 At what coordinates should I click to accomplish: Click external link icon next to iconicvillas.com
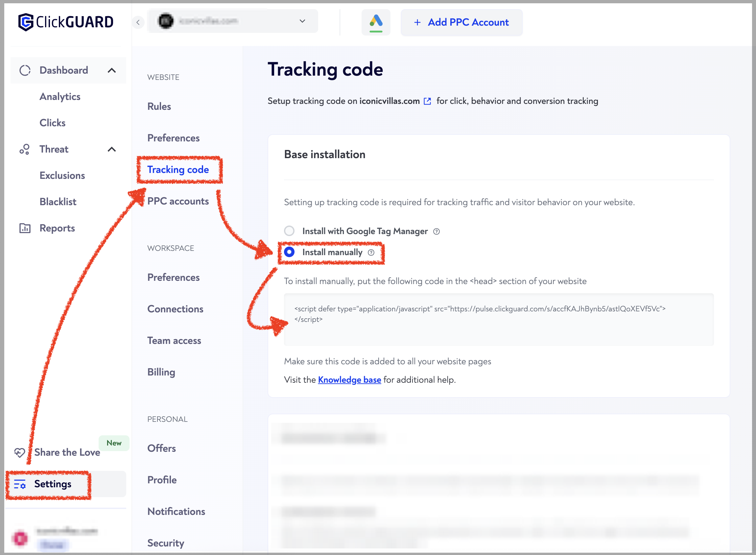(427, 101)
